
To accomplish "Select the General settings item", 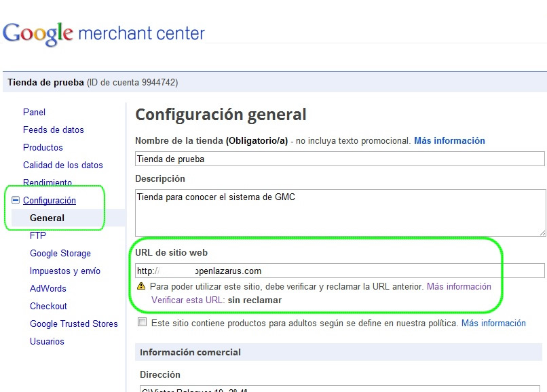I will [x=47, y=218].
